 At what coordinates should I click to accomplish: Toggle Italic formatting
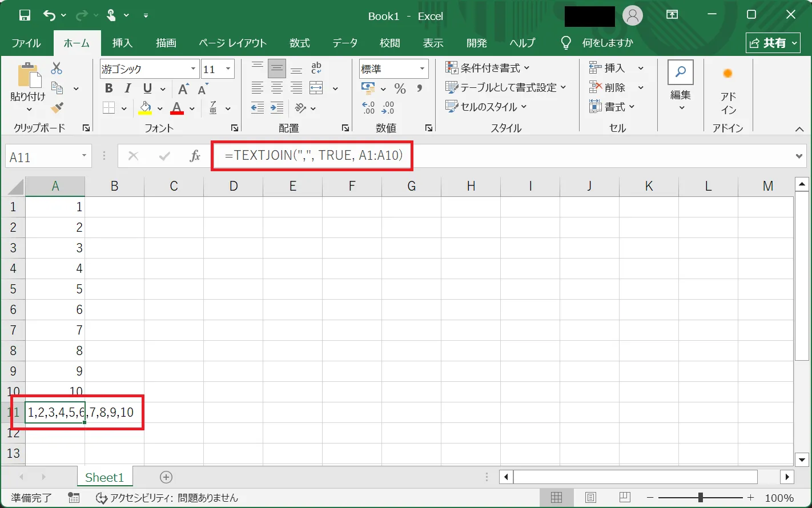(128, 88)
